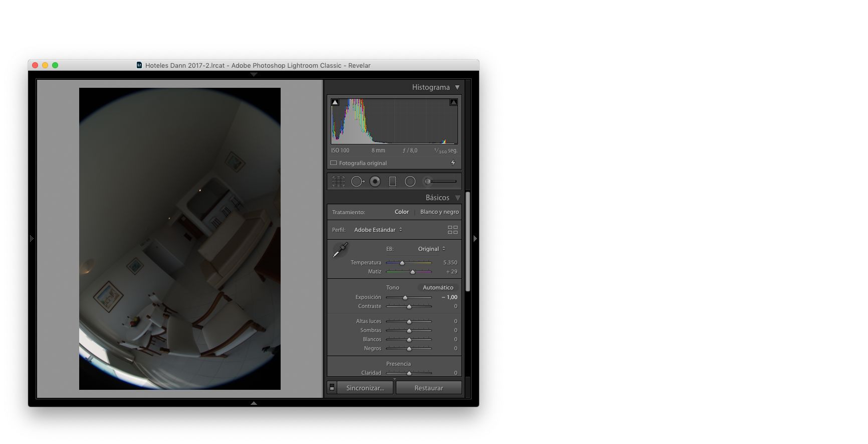
Task: Toggle shadow clipping indicator in histogram
Action: (x=335, y=102)
